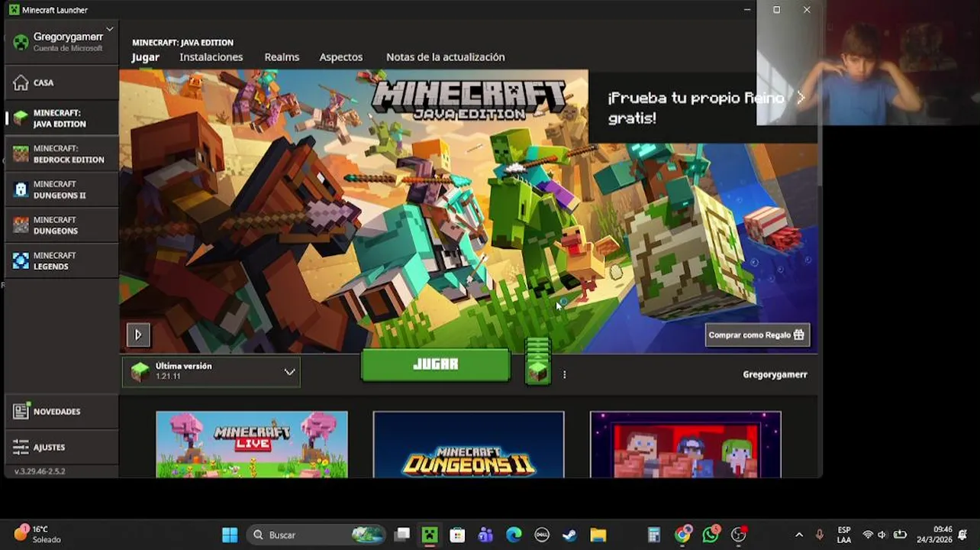
Task: Launch Steam from the taskbar
Action: [569, 535]
